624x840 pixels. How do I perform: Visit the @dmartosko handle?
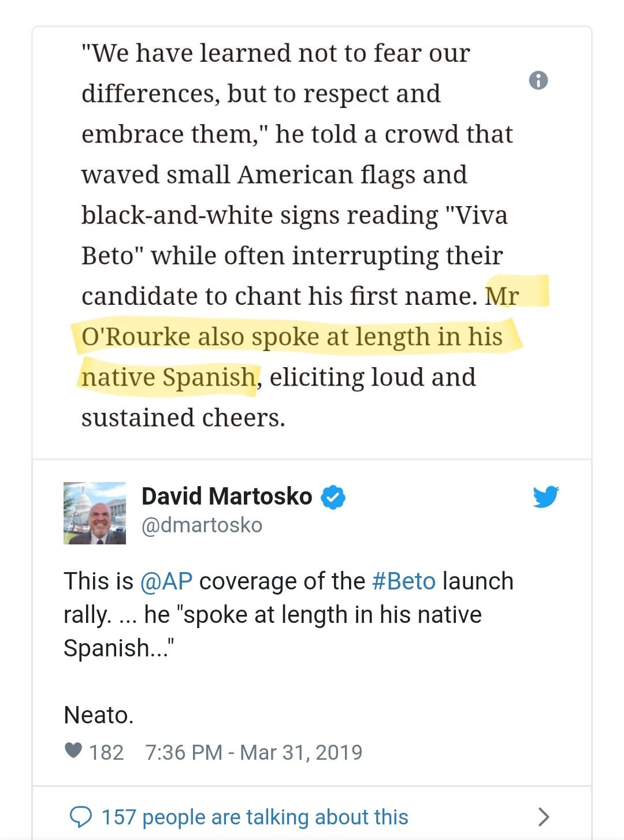202,525
